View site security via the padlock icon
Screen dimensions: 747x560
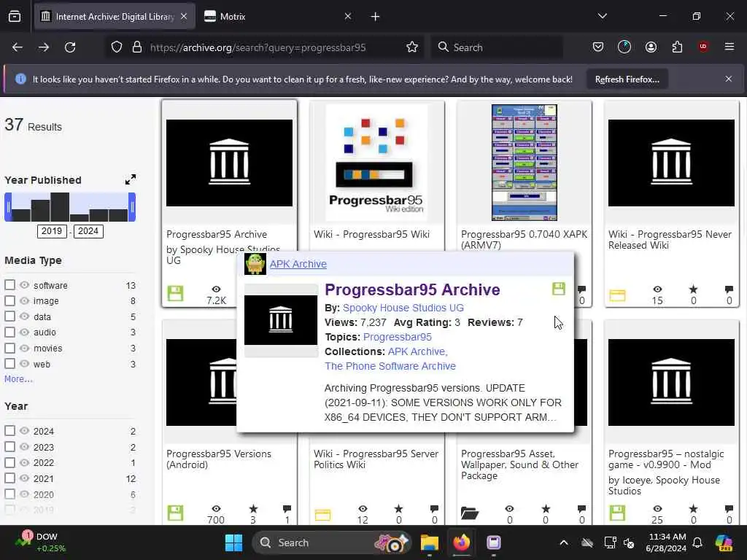pos(137,47)
